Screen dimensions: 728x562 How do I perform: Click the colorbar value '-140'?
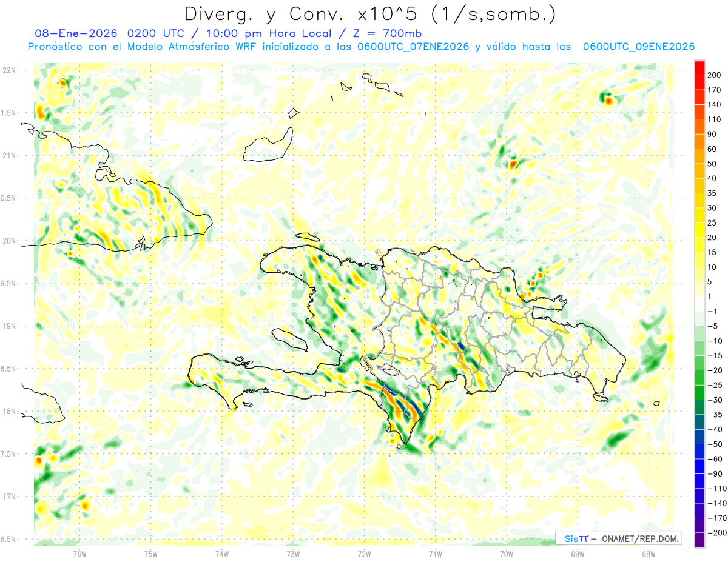coord(716,503)
